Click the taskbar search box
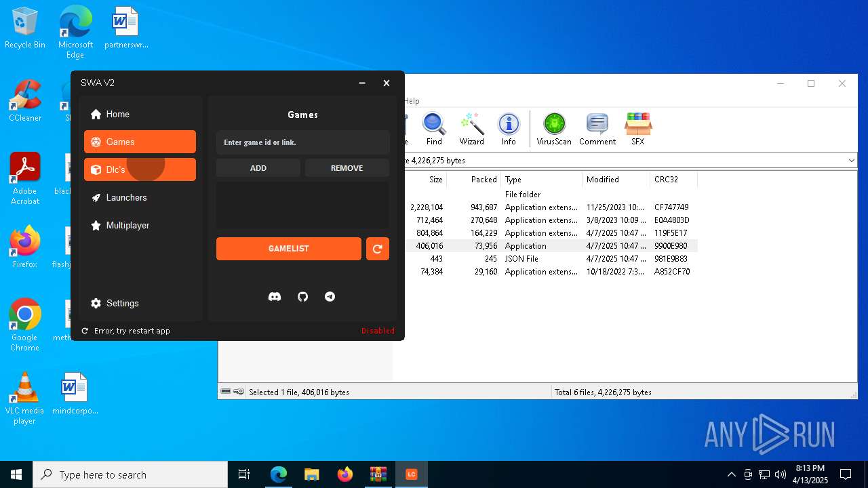This screenshot has width=868, height=488. (130, 474)
